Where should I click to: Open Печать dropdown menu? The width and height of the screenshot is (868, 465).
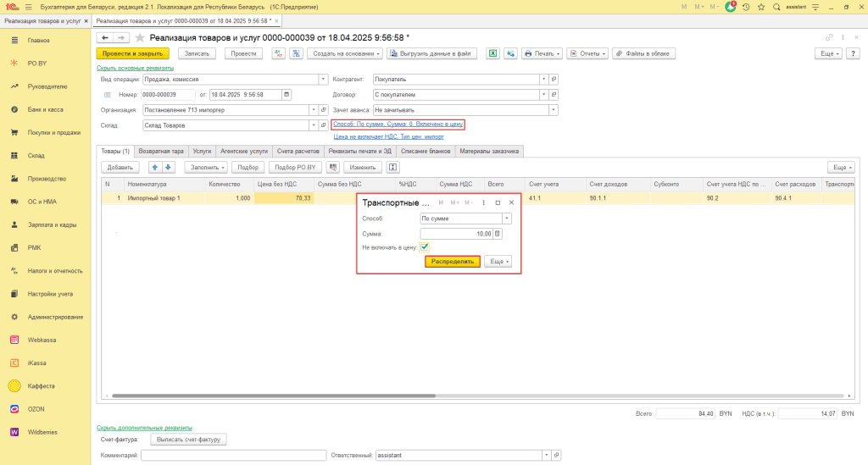click(x=542, y=53)
